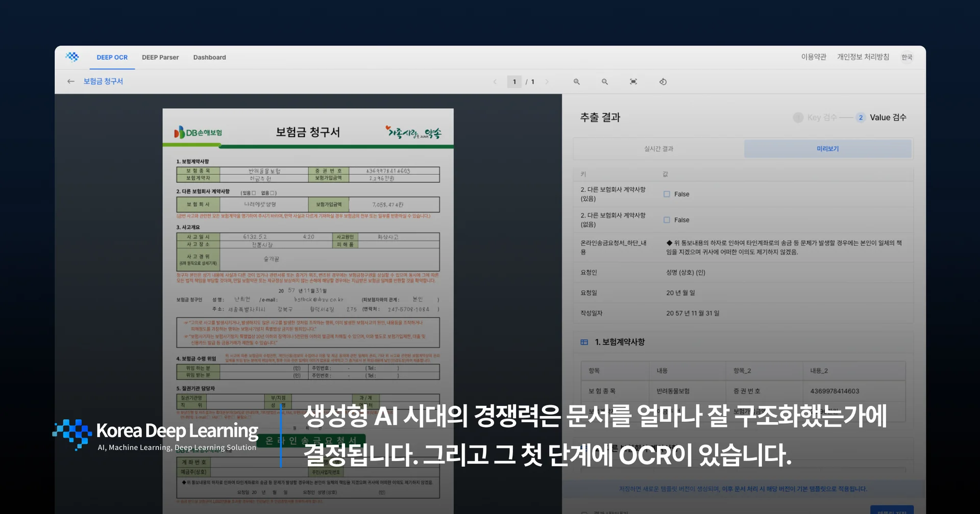Screen dimensions: 980x514
Task: Select the DEEP OCR tab
Action: [112, 58]
